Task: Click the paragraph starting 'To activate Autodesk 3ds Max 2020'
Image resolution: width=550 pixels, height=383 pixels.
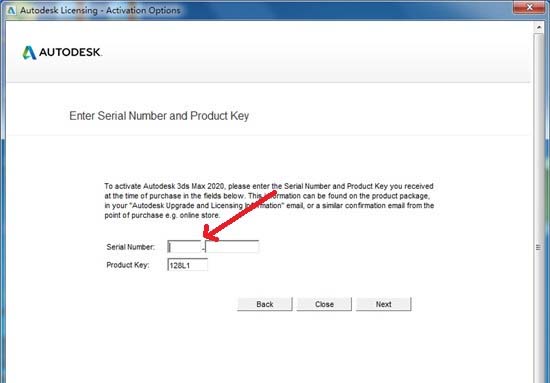Action: (269, 201)
